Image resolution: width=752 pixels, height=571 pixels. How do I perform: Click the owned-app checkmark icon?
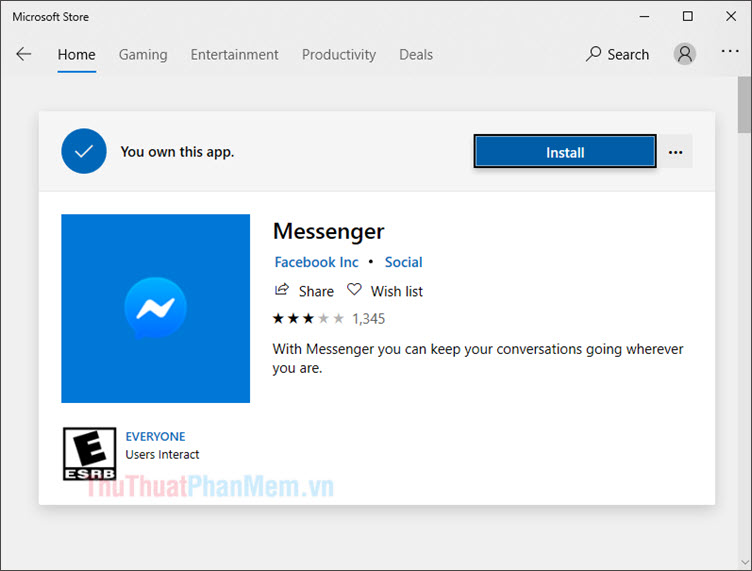pos(84,151)
